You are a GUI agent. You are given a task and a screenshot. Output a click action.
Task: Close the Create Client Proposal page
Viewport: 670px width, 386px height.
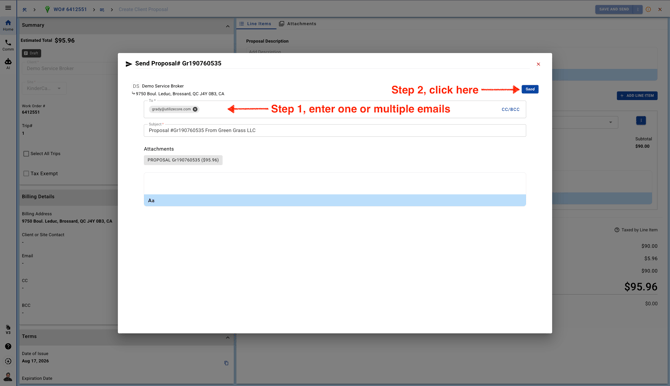point(660,9)
